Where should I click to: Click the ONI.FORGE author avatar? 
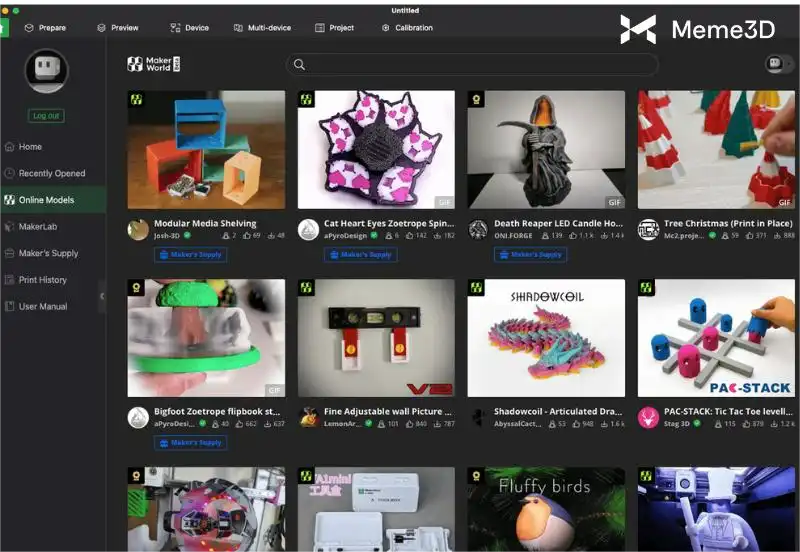click(x=478, y=229)
